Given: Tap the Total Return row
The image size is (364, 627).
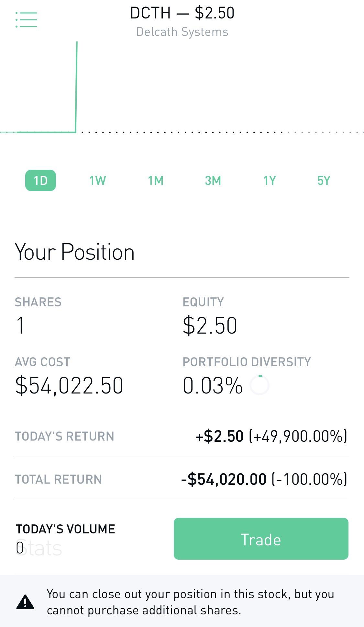Looking at the screenshot, I should coord(182,479).
